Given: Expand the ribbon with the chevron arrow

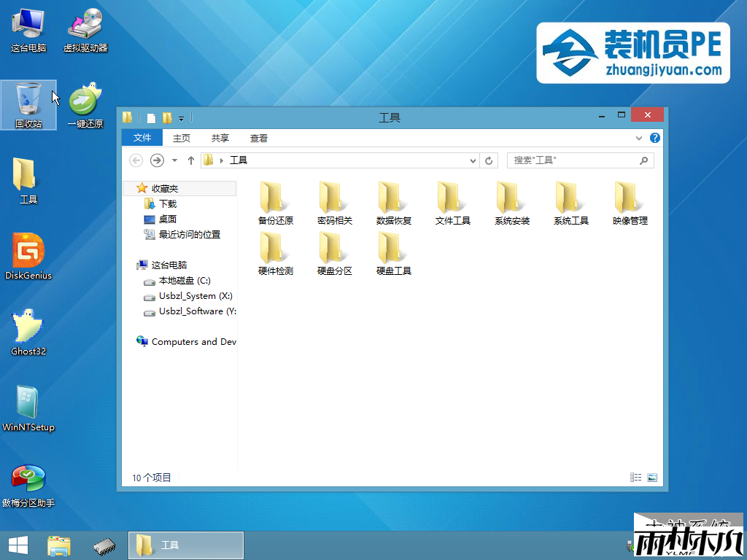Looking at the screenshot, I should 639,138.
